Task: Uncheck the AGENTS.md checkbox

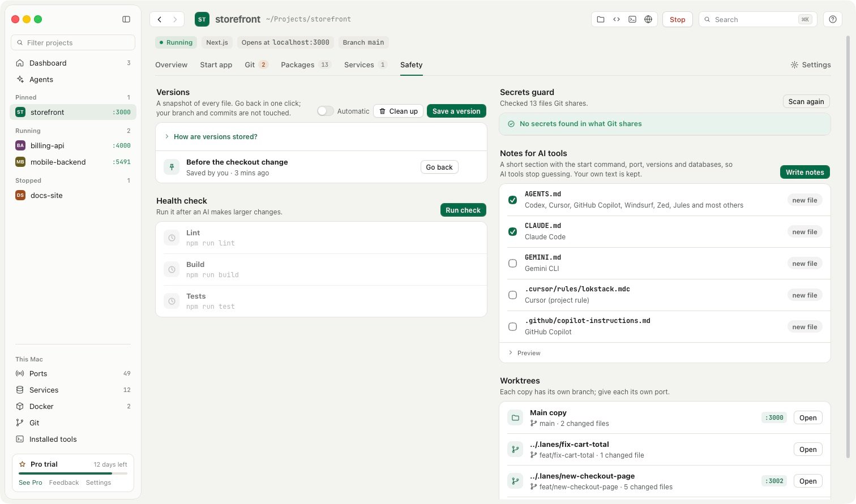Action: [x=512, y=200]
